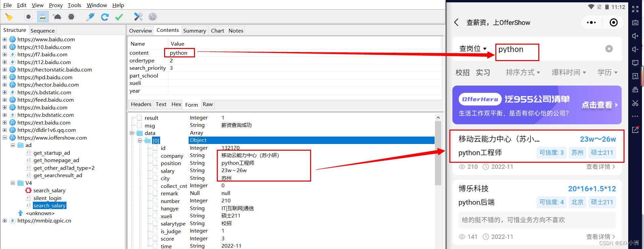Open the File menu
This screenshot has width=644, height=249.
(7, 5)
